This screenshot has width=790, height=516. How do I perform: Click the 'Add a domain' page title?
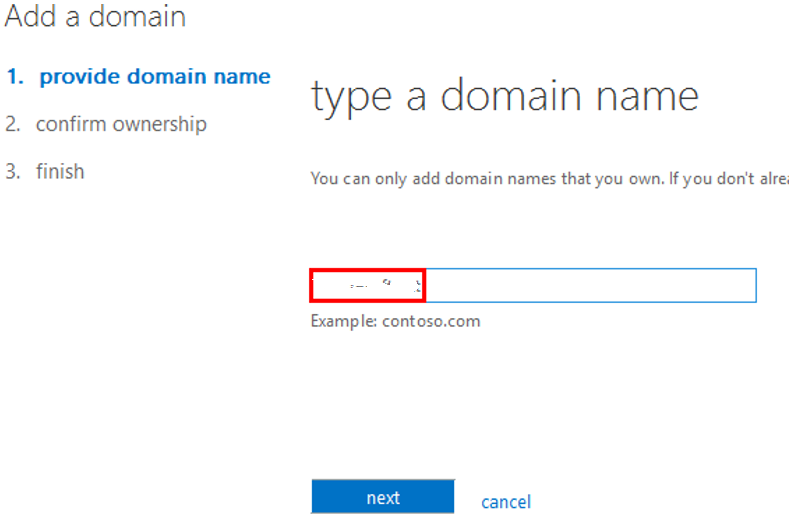pyautogui.click(x=95, y=17)
